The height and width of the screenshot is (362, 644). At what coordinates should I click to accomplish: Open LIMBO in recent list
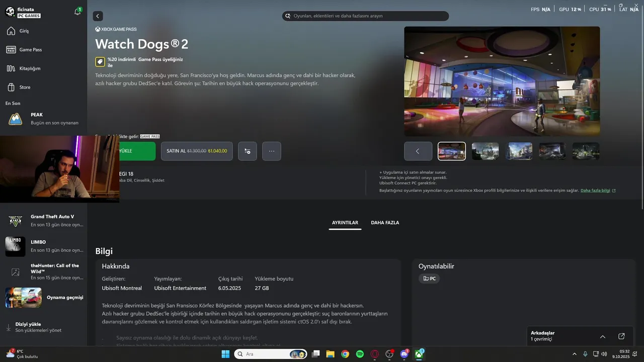43,246
